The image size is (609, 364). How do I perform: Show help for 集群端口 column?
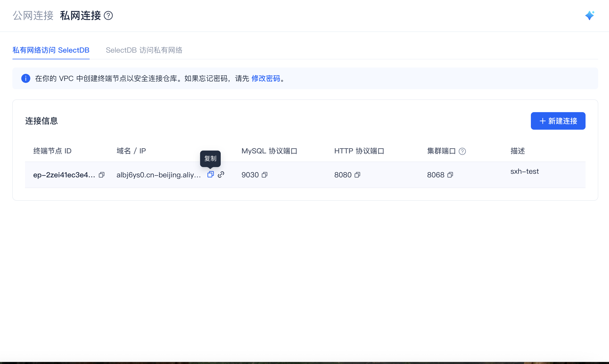pyautogui.click(x=462, y=151)
